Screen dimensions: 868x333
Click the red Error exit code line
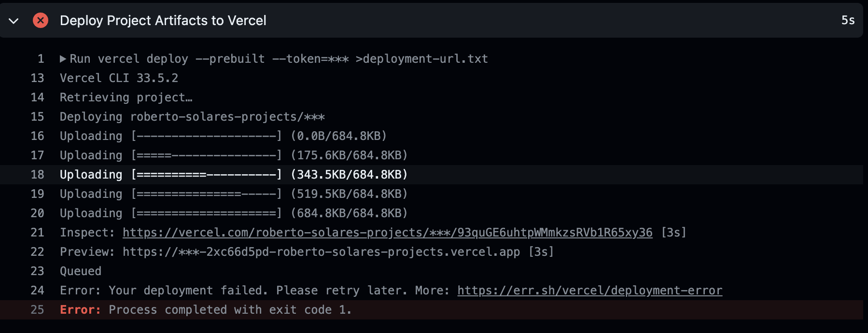tap(205, 310)
